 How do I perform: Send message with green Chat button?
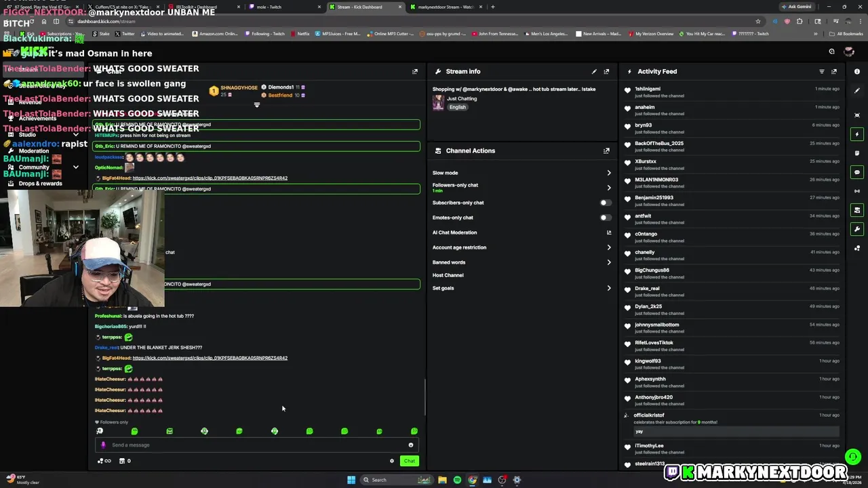point(409,461)
